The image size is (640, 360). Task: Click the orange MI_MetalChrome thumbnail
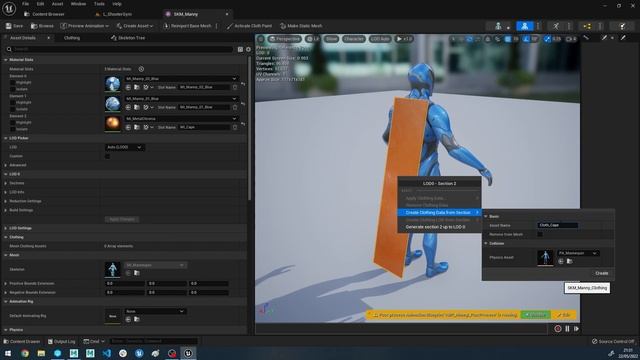point(113,123)
